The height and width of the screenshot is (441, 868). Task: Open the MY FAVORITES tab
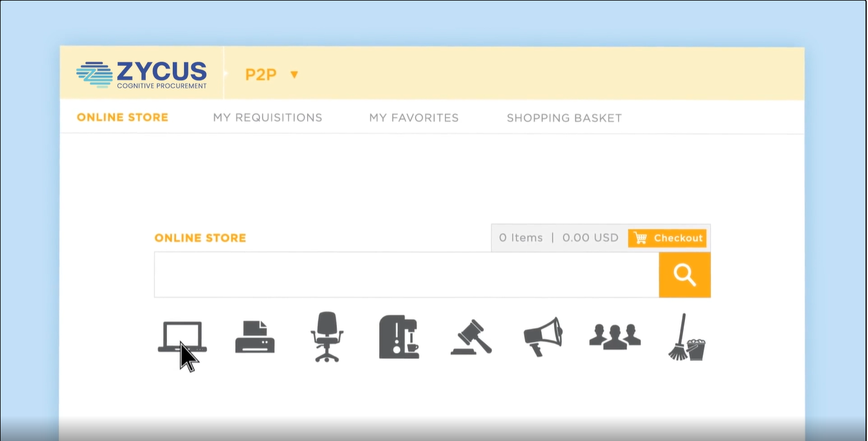tap(414, 117)
